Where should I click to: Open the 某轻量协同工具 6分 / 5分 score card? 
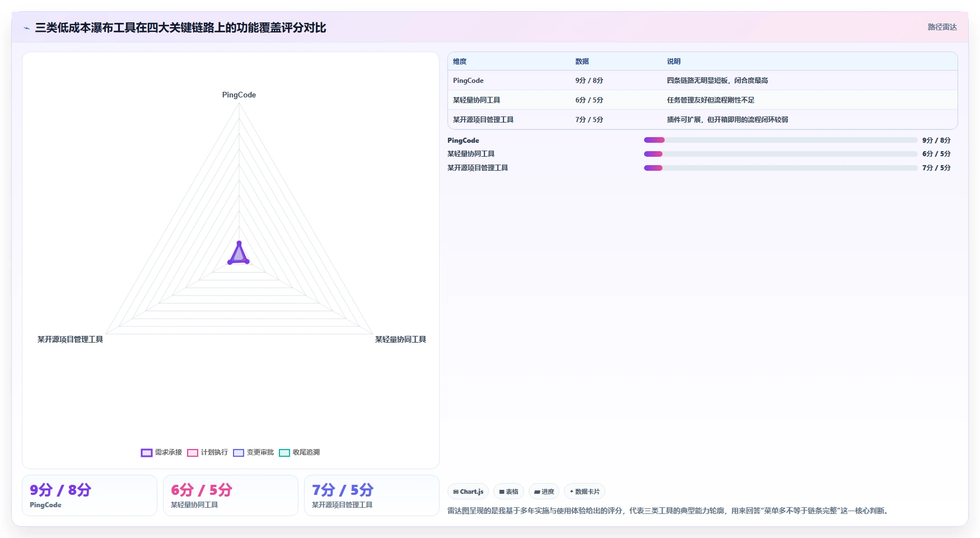231,495
